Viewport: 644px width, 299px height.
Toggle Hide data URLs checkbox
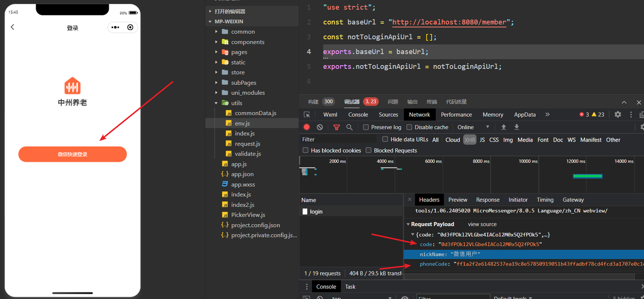pyautogui.click(x=385, y=139)
